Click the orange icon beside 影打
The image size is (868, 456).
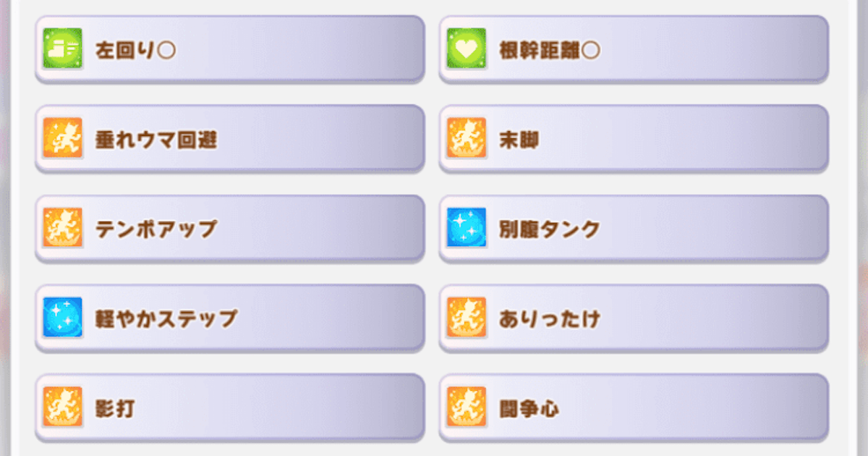tap(62, 407)
